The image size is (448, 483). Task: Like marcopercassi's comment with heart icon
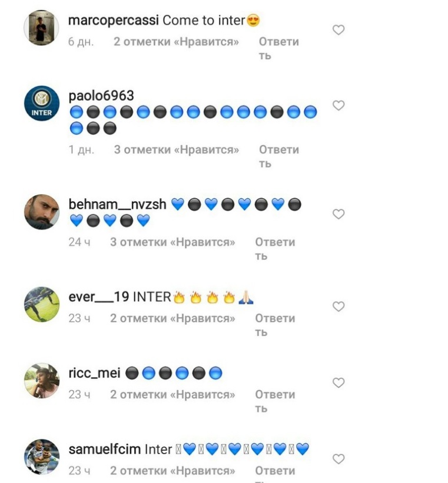(x=339, y=30)
